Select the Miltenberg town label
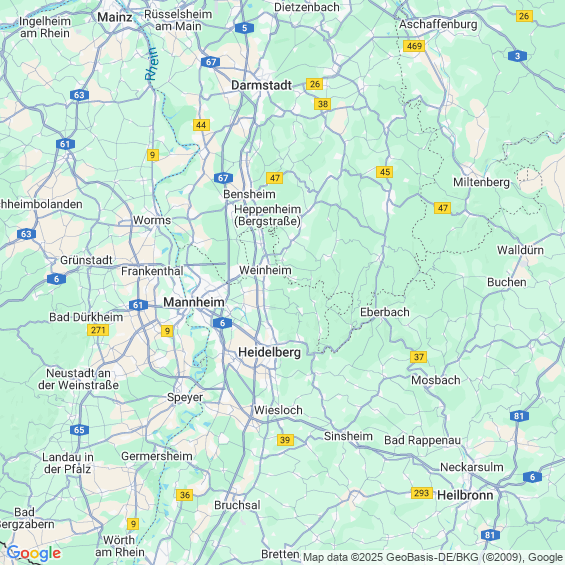 [x=481, y=182]
